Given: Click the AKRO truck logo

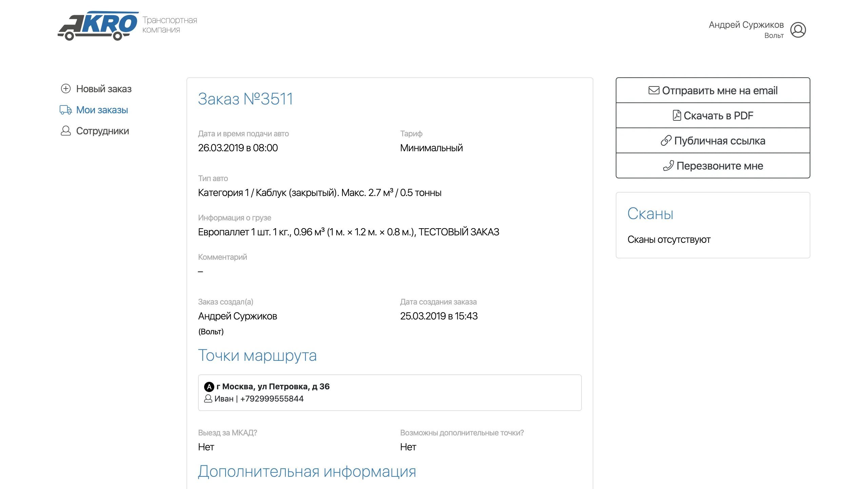Looking at the screenshot, I should [98, 26].
